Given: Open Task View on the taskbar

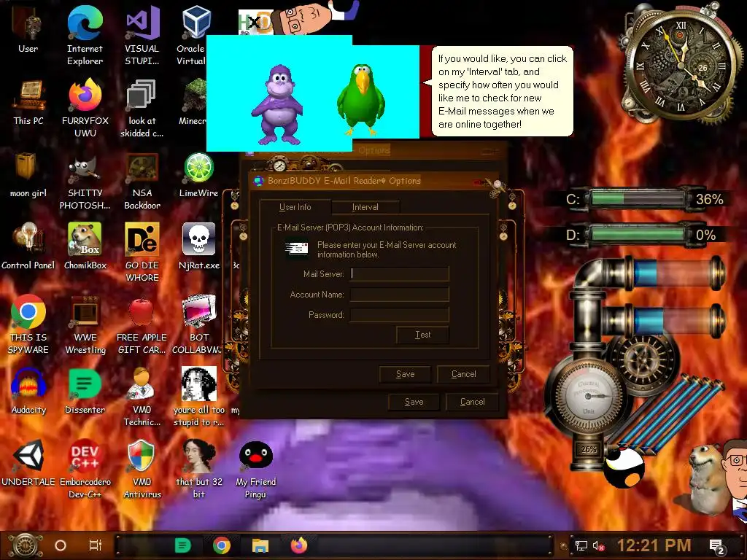Looking at the screenshot, I should [x=96, y=545].
